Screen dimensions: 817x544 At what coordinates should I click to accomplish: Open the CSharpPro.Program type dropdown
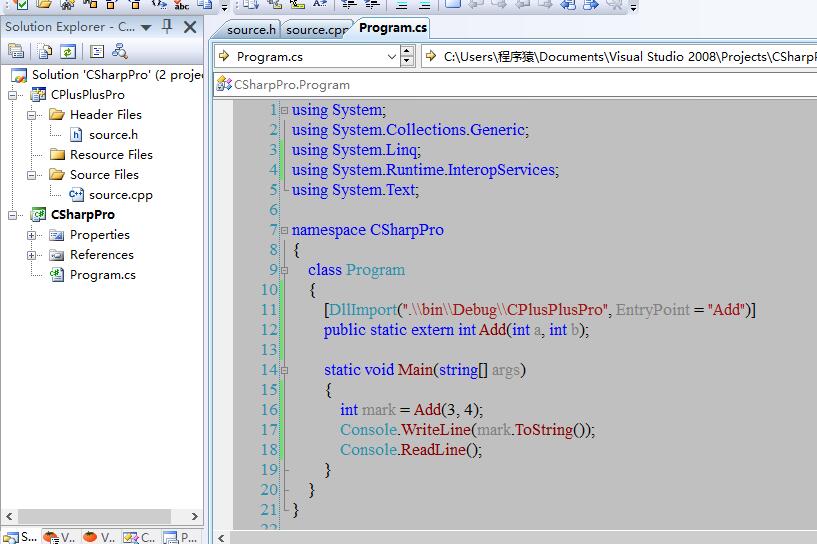point(516,84)
